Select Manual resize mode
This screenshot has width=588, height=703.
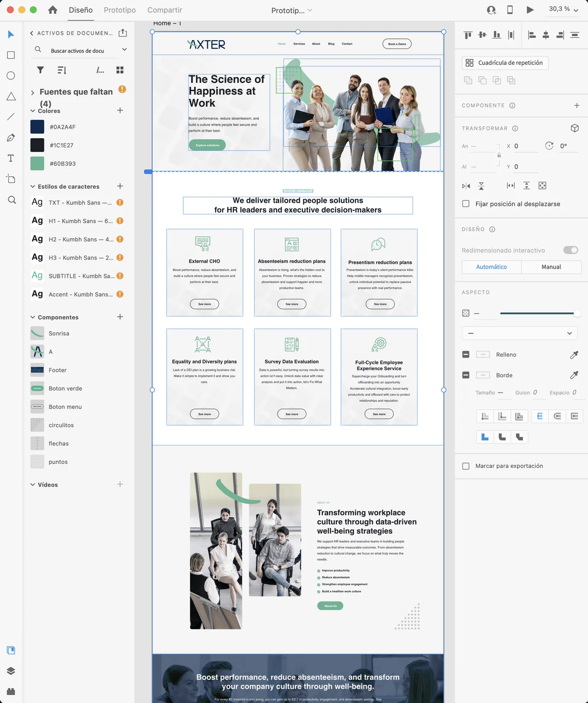551,267
